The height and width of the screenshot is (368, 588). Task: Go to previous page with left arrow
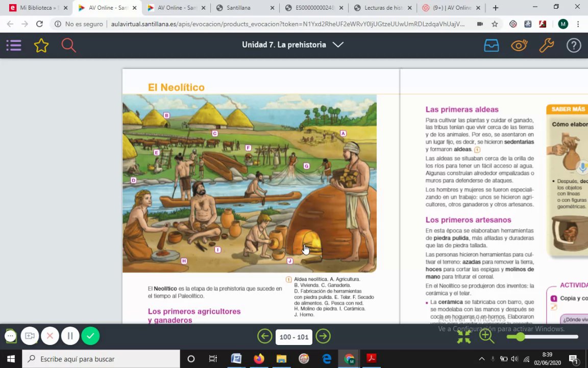click(x=265, y=336)
